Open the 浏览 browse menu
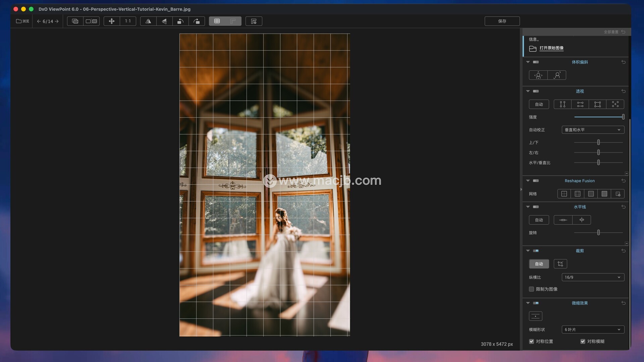 [x=22, y=21]
